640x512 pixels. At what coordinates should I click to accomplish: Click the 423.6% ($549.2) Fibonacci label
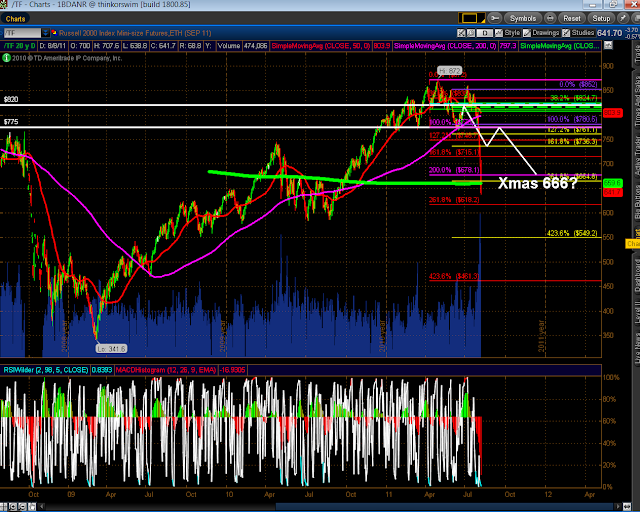[572, 233]
